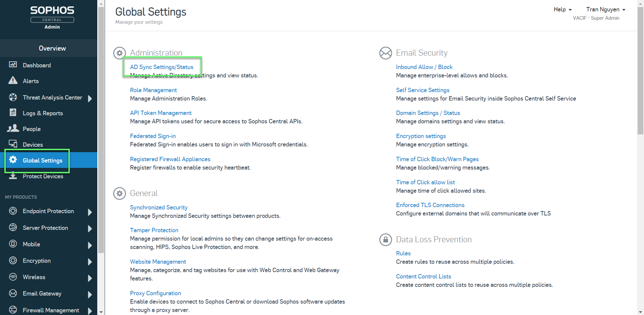
Task: Open Logs & Reports menu item
Action: coord(43,113)
